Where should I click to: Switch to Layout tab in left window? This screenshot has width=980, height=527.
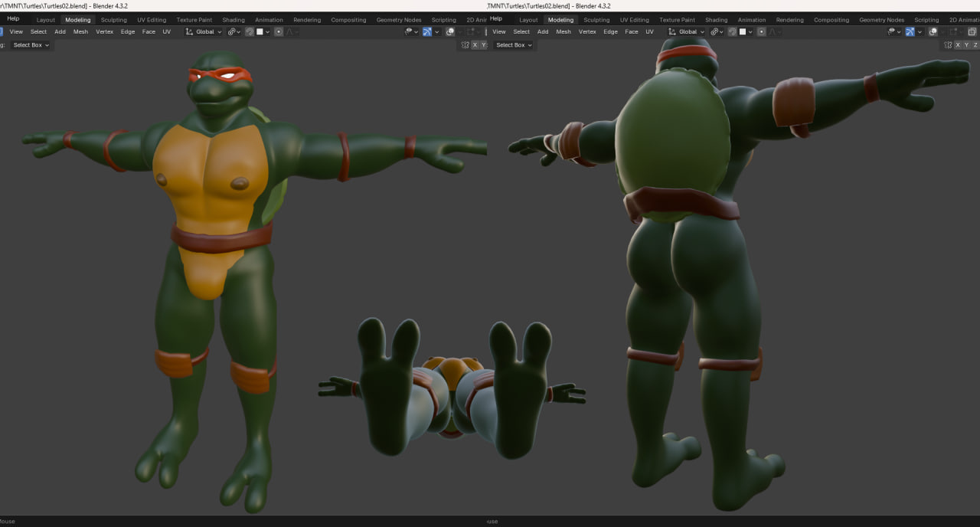(x=46, y=20)
